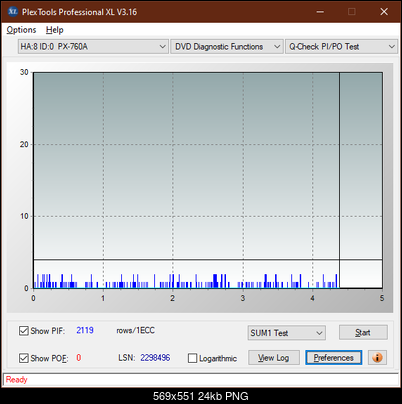Expand the SUM1 Test dropdown
402x404 pixels.
287,333
